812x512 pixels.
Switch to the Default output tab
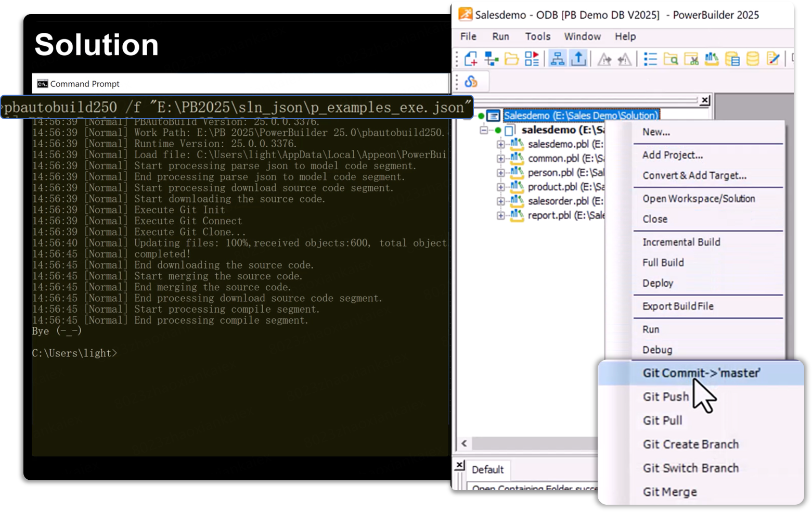click(x=487, y=470)
